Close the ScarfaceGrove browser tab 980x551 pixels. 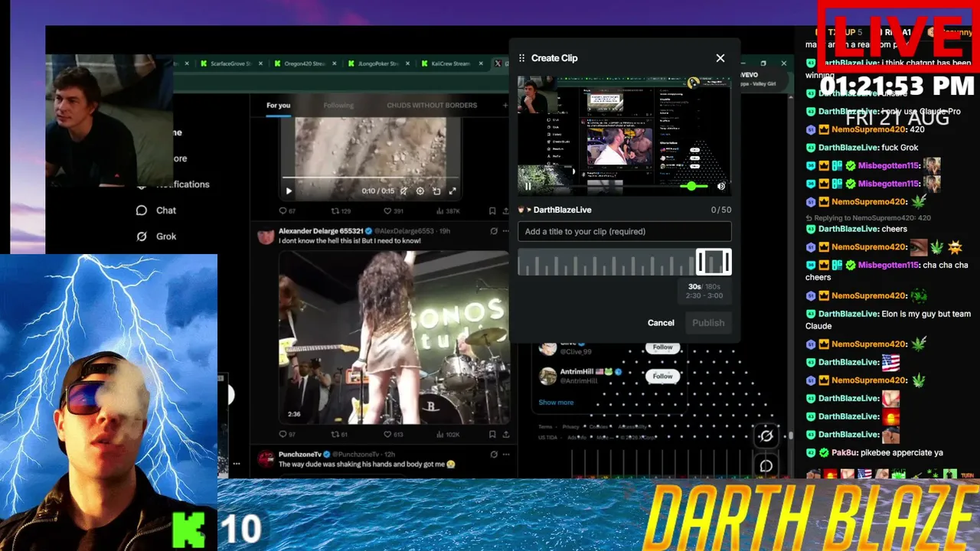coord(260,64)
